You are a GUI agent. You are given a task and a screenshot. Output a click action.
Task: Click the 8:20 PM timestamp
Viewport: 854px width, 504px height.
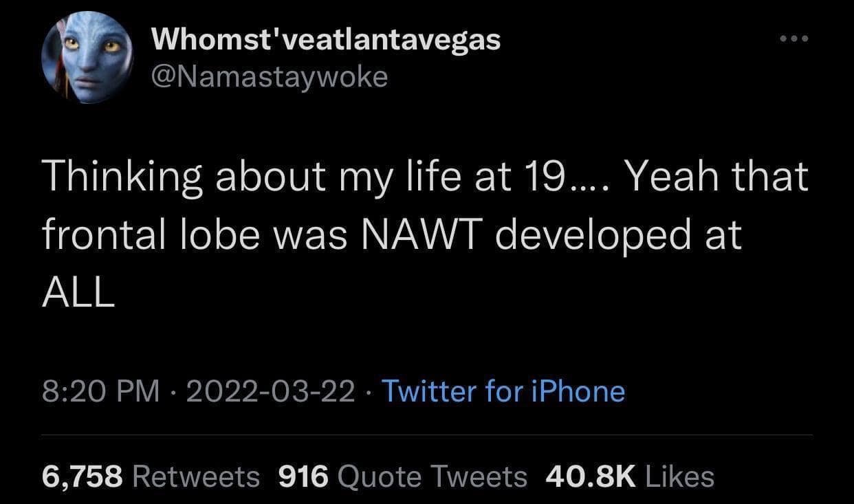tap(100, 391)
